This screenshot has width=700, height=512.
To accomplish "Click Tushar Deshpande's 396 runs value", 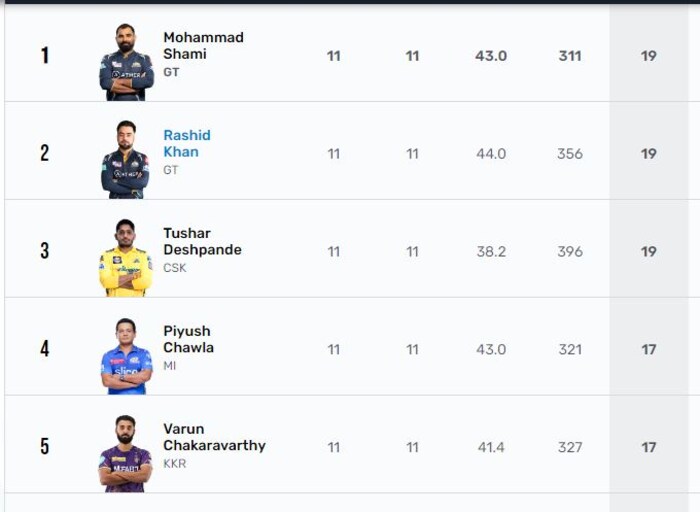I will [570, 252].
